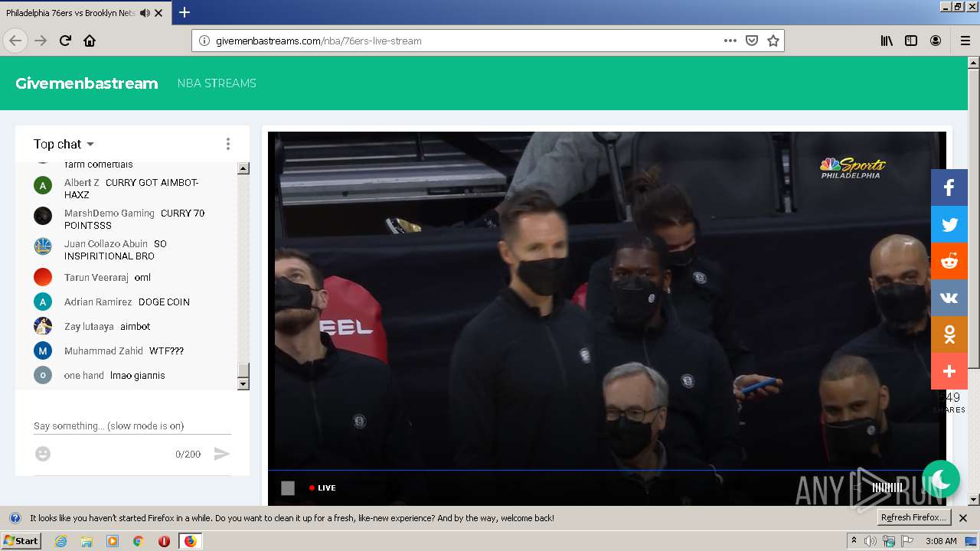The height and width of the screenshot is (551, 980).
Task: Open the Opera taskbar icon
Action: (164, 541)
